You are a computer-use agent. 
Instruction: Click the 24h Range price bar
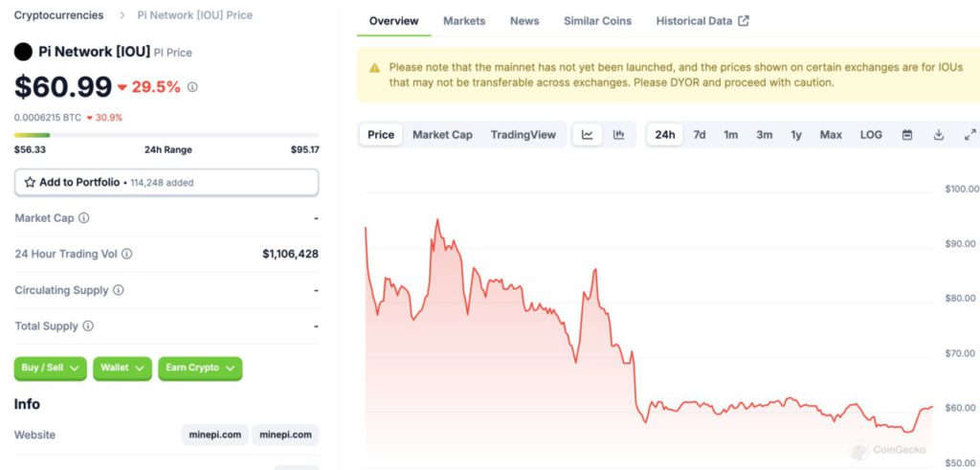coord(167,135)
